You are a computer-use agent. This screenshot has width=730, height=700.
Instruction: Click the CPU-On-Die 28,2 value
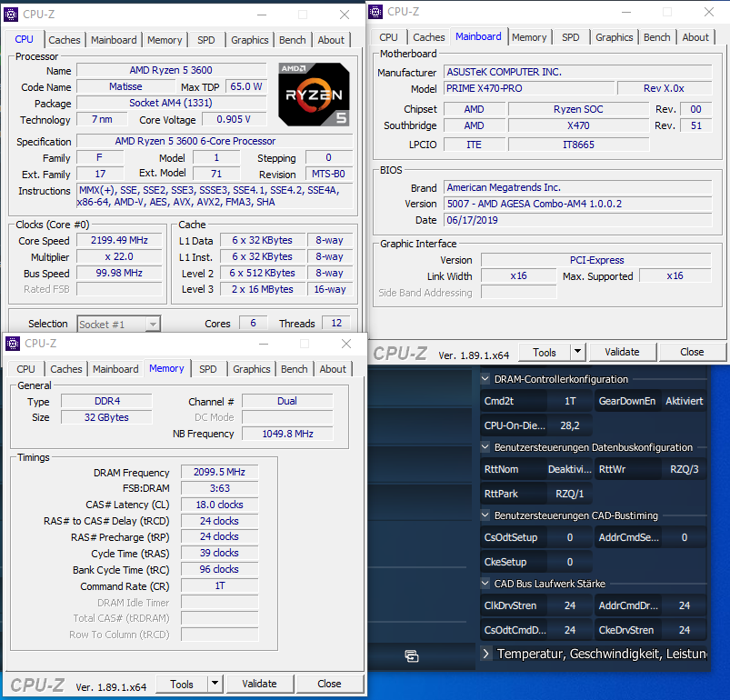(570, 425)
